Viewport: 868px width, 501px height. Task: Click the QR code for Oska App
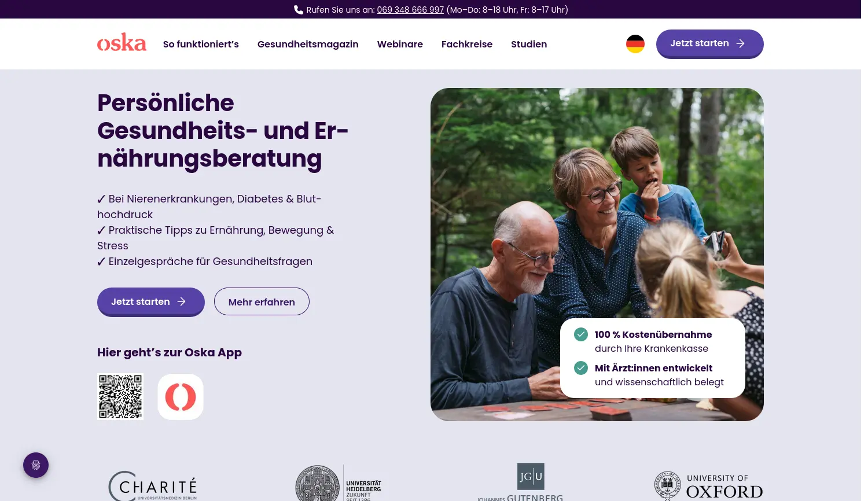tap(120, 397)
